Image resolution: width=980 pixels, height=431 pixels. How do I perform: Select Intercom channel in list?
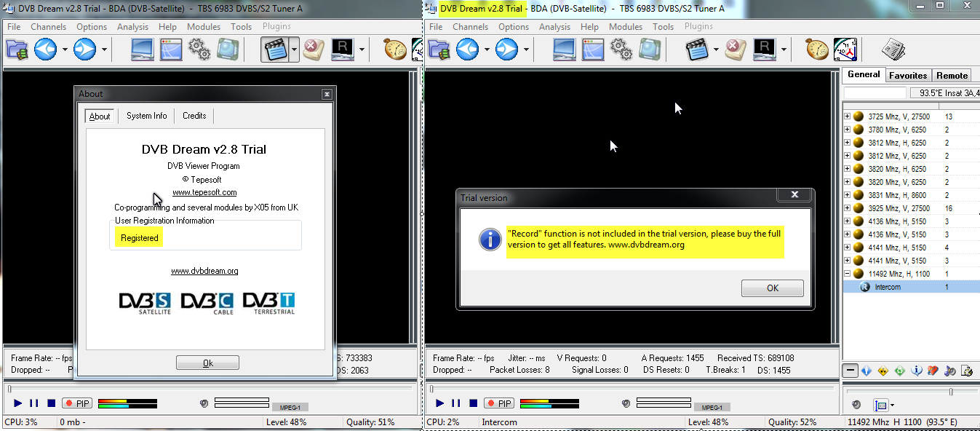point(911,287)
